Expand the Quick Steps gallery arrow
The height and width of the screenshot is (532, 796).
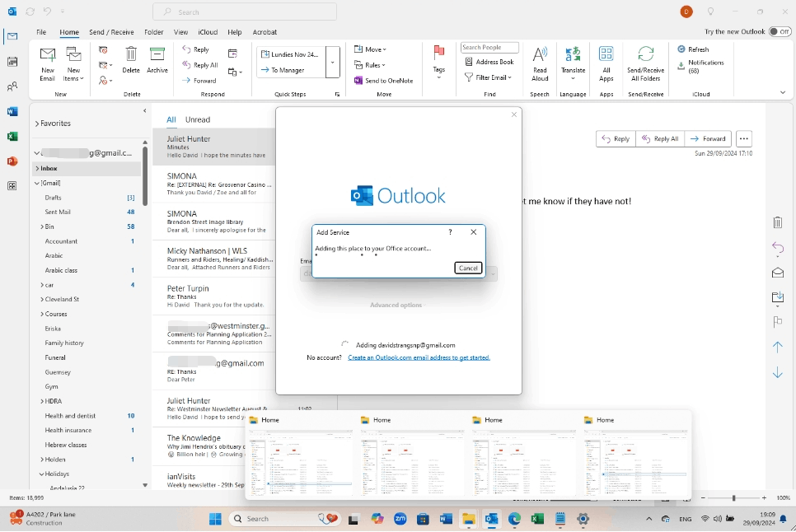coord(333,63)
